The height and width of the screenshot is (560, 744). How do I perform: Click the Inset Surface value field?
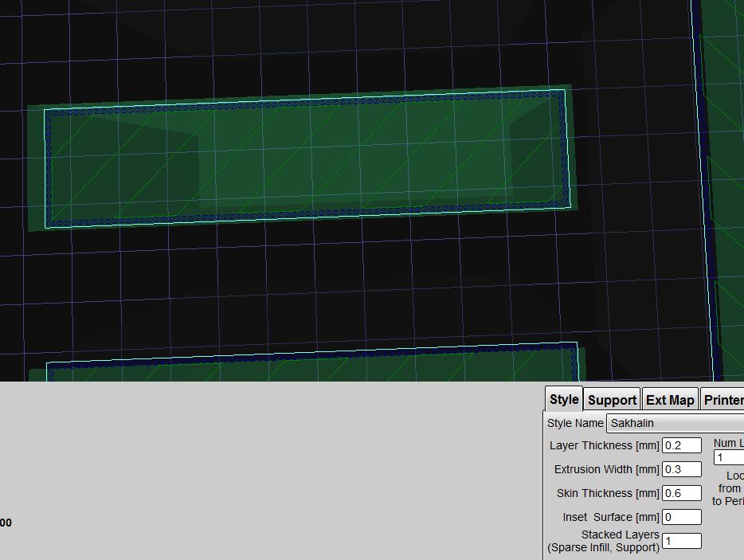click(x=682, y=517)
